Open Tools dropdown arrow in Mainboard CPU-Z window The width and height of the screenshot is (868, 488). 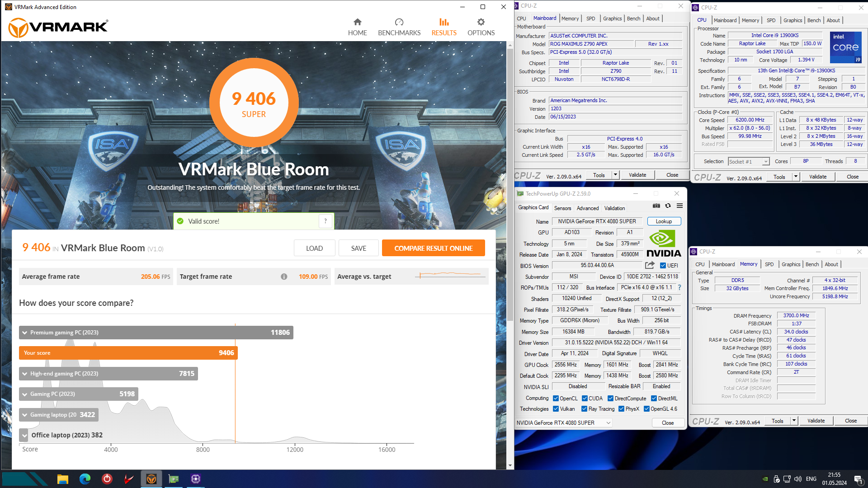(x=615, y=175)
